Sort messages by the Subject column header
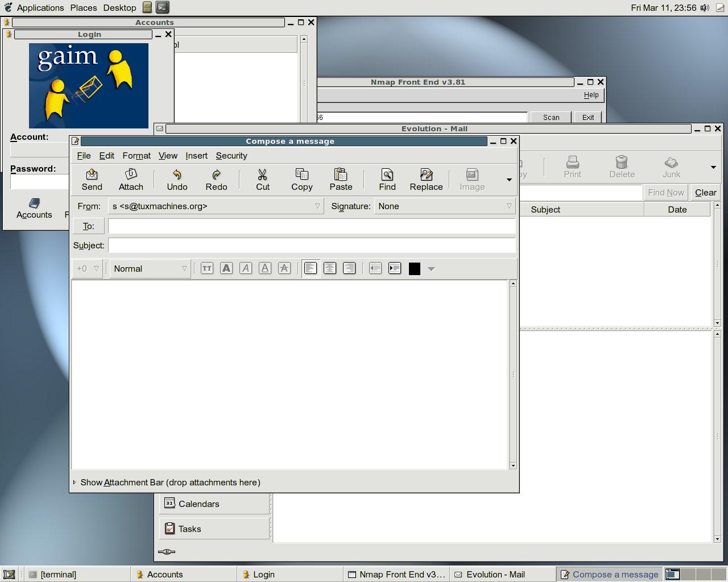Viewport: 728px width, 582px height. coord(581,210)
